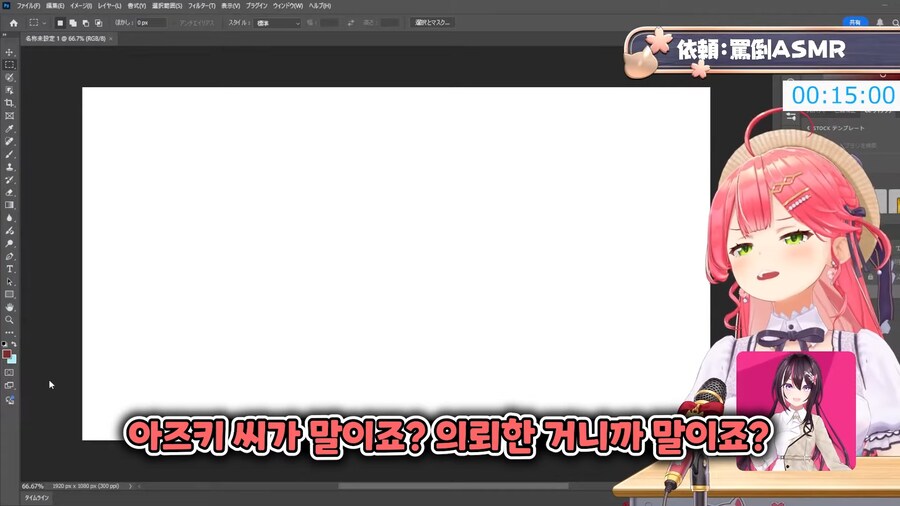Viewport: 900px width, 506px height.
Task: Enable Subtract from selection mode
Action: point(86,23)
